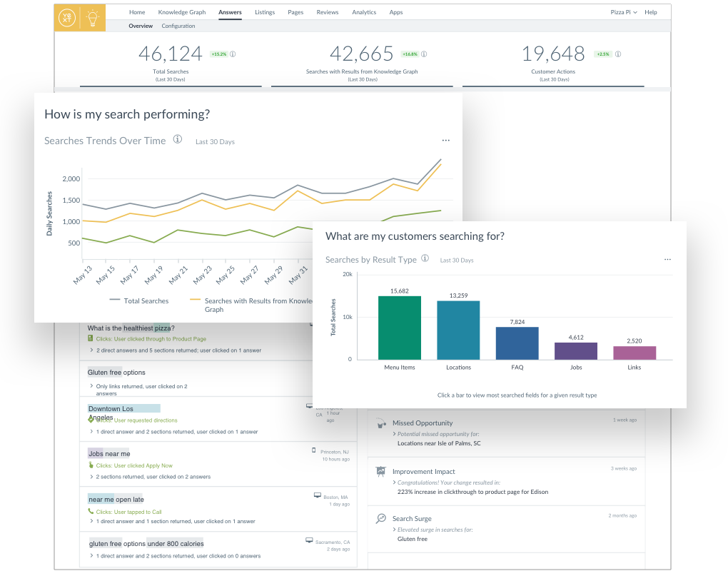Click the 'gluten free options under 800 calories' query

coord(146,543)
